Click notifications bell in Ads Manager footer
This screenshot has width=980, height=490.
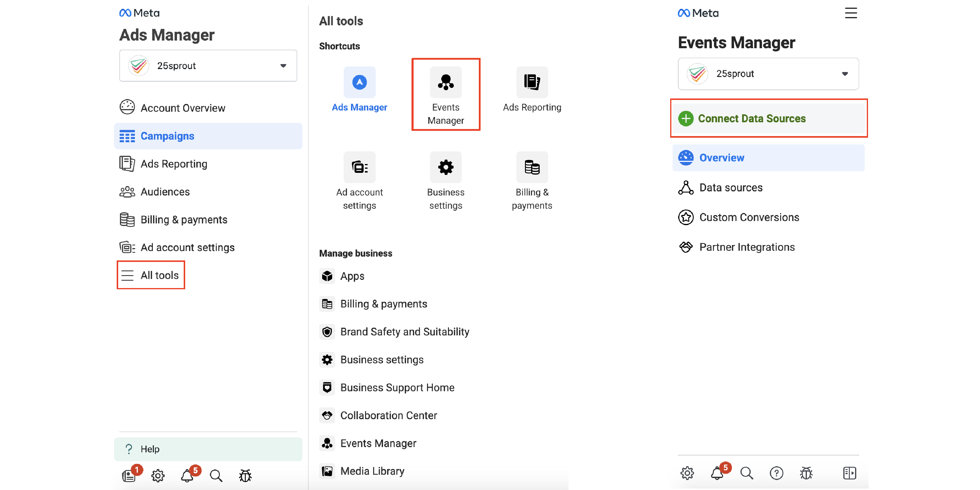click(x=187, y=476)
